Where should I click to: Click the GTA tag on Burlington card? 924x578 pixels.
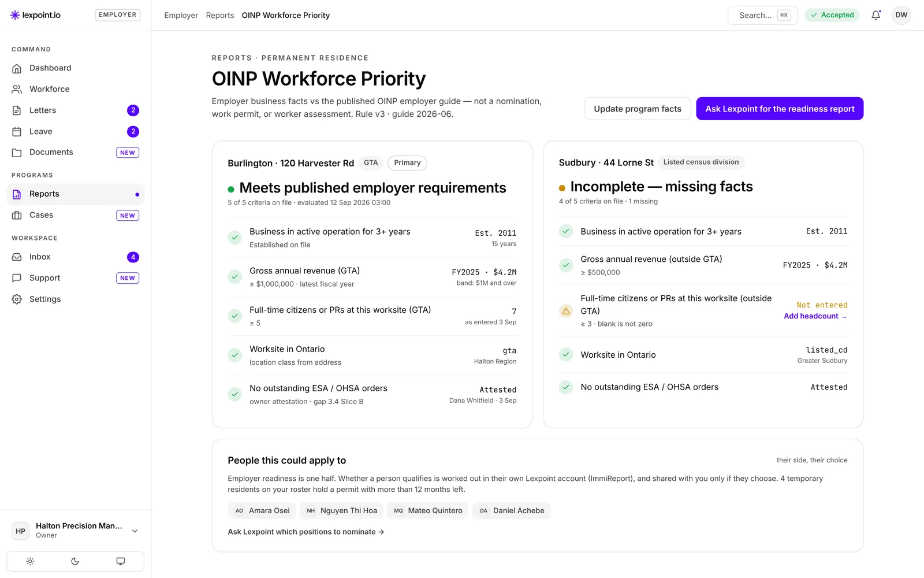click(371, 163)
